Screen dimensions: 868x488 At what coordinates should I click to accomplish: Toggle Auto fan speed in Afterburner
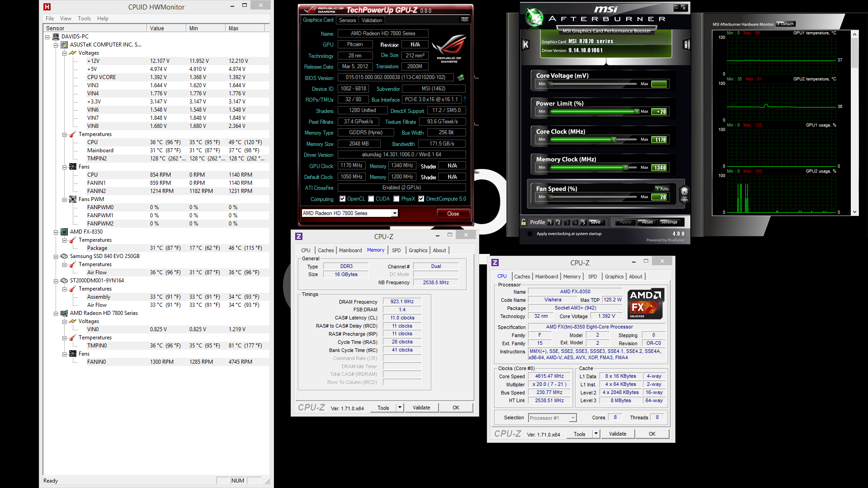[x=662, y=189]
